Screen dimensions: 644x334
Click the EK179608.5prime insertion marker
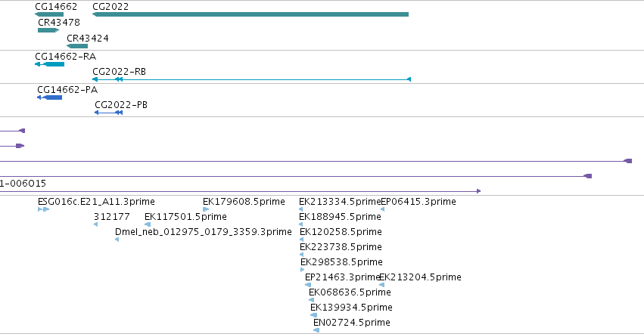[206, 209]
